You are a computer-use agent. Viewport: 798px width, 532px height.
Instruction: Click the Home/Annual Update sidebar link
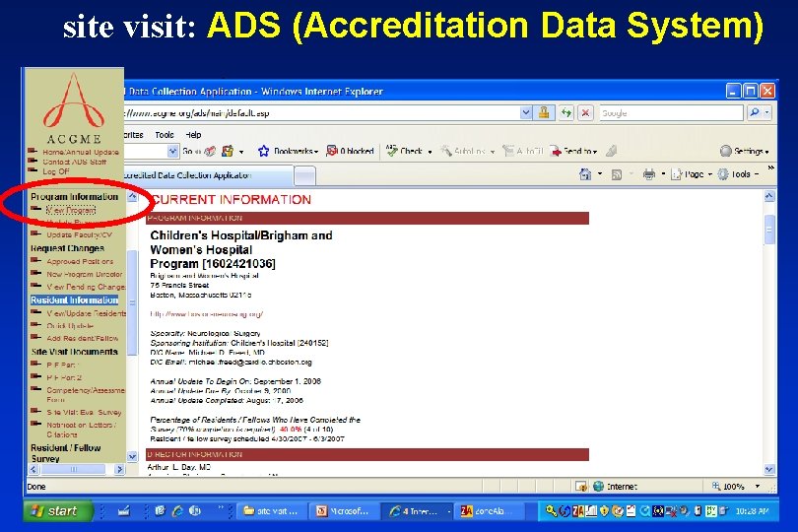tap(81, 153)
